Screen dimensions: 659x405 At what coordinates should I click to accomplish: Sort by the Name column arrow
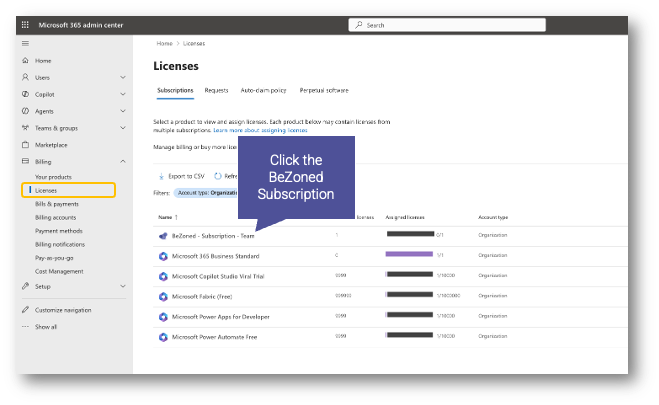pos(176,217)
